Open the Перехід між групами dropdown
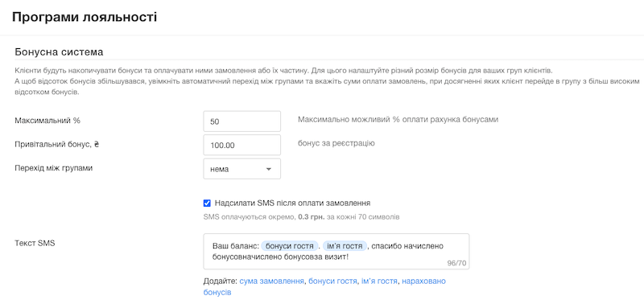 pos(242,169)
